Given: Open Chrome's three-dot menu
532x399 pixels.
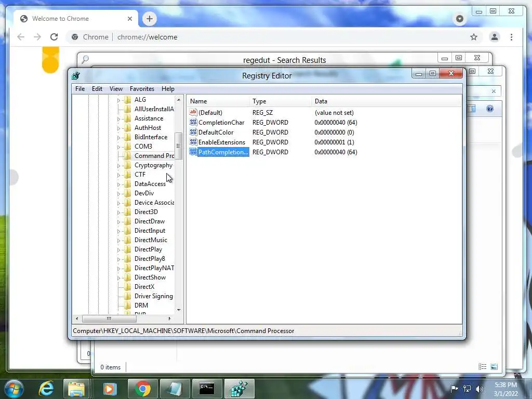Looking at the screenshot, I should coord(511,37).
